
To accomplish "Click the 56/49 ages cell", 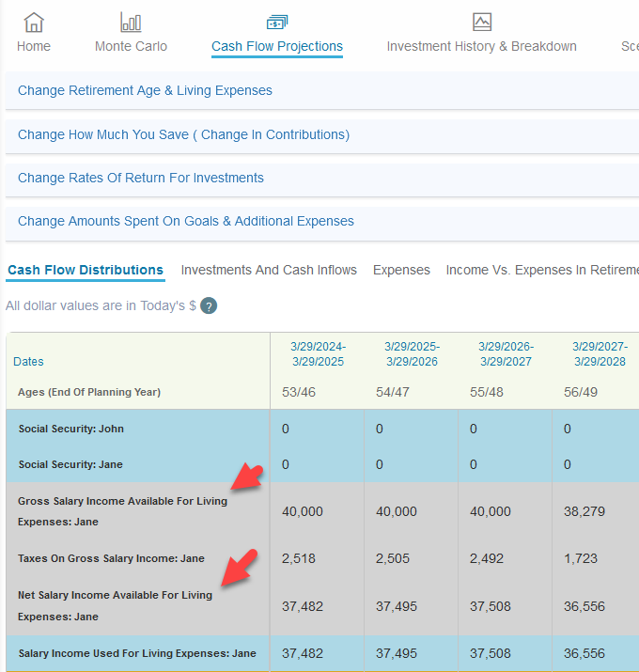I will tap(581, 392).
